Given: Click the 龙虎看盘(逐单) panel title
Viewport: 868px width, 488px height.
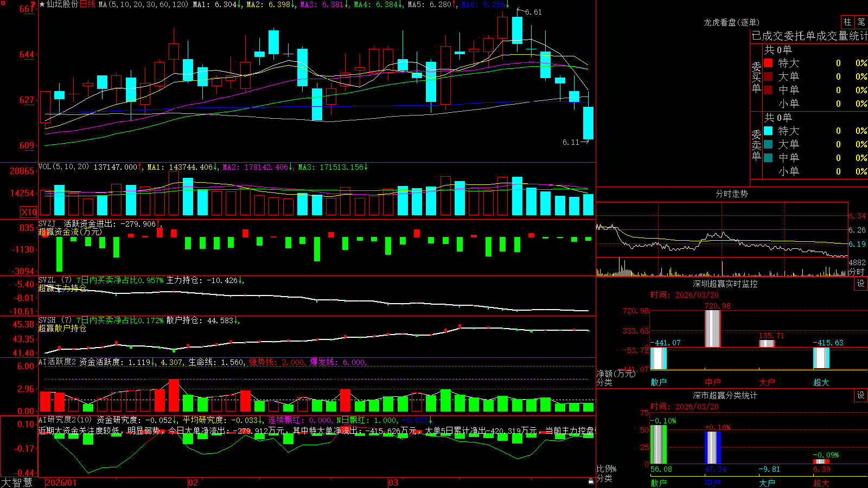Looking at the screenshot, I should click(731, 22).
